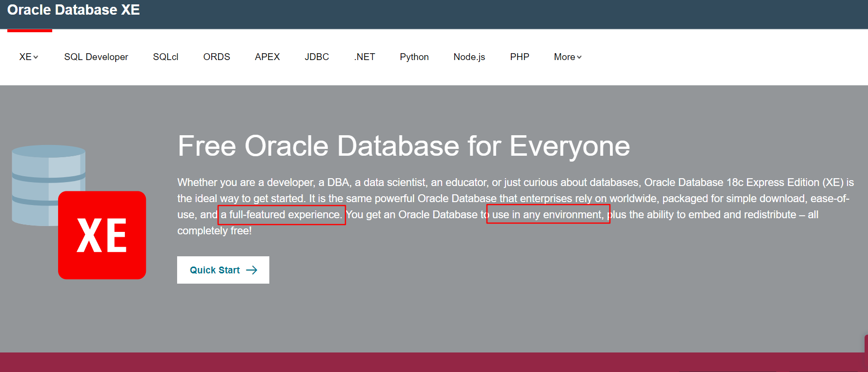Open the SQL Developer tab

pos(96,57)
